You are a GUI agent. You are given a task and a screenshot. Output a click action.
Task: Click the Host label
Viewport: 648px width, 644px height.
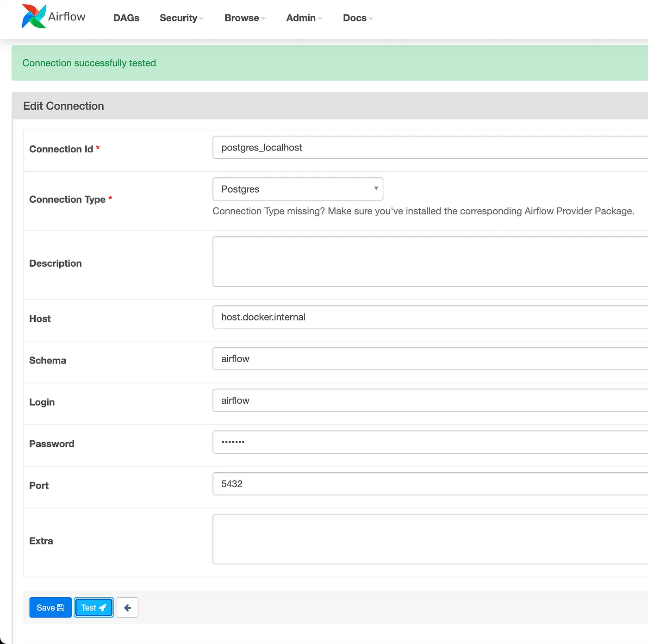tap(40, 319)
